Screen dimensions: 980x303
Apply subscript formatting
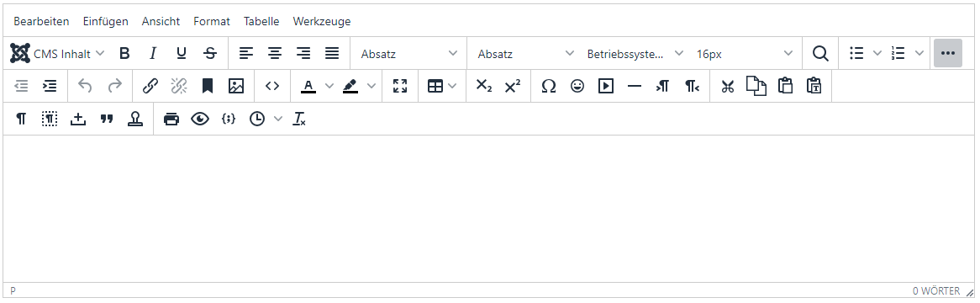click(484, 87)
